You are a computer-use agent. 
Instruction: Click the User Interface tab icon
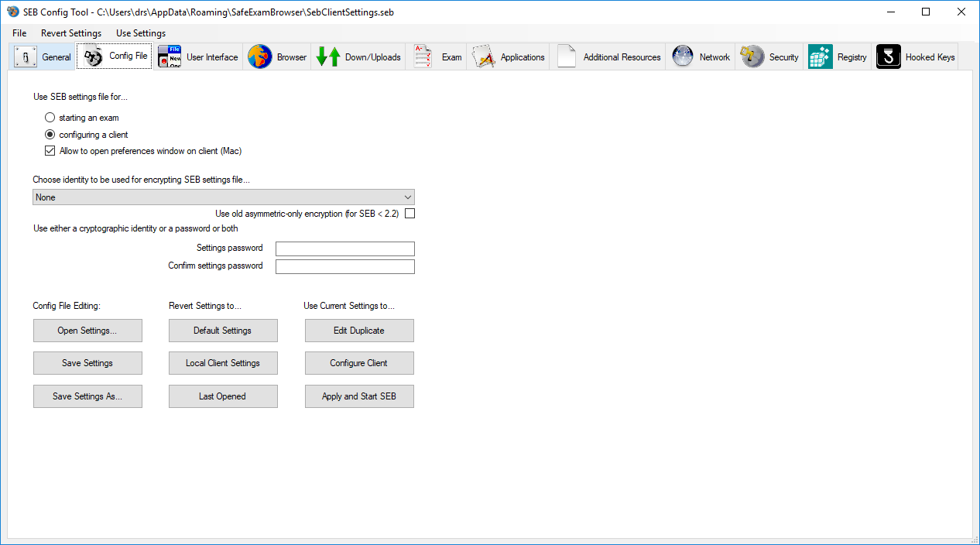(170, 57)
